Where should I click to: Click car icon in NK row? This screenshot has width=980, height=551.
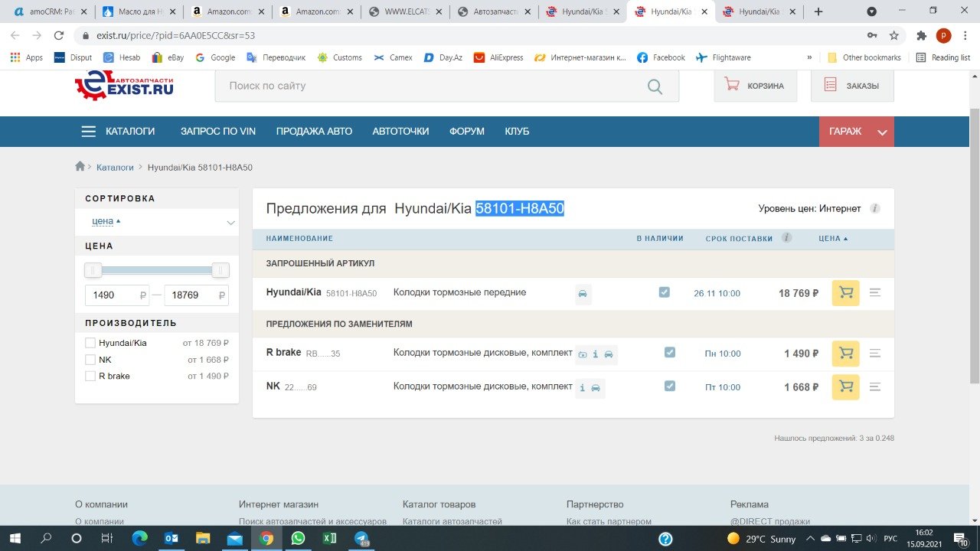pos(596,388)
